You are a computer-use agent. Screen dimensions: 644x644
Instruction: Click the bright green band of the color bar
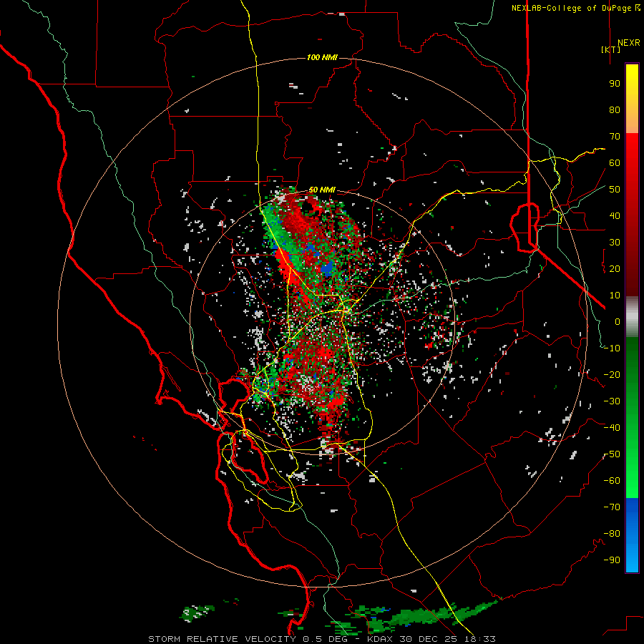point(632,472)
